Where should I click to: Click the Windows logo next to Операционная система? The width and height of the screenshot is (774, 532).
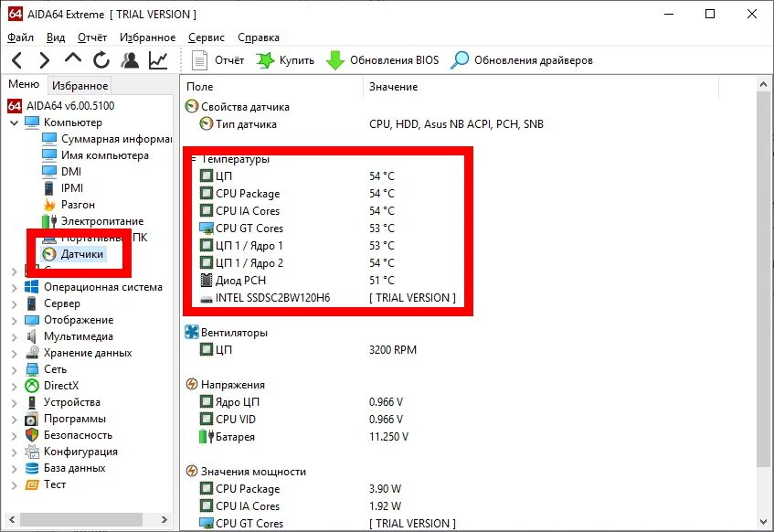(32, 287)
